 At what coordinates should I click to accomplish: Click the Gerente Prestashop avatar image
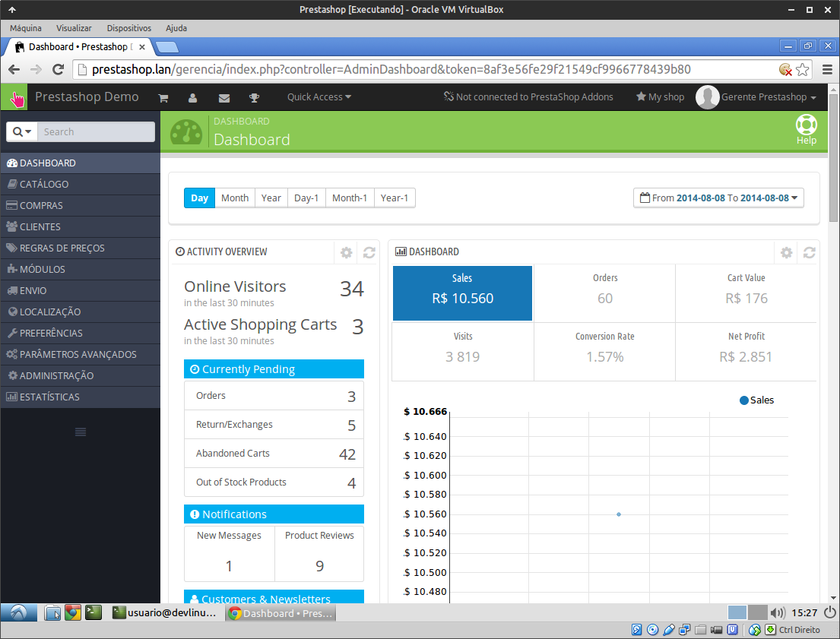pos(707,97)
